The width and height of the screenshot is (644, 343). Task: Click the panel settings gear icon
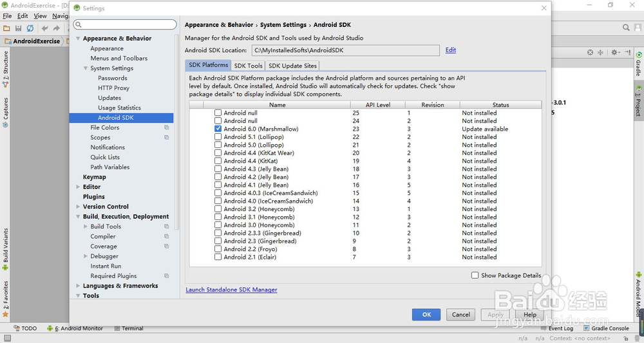[x=614, y=52]
